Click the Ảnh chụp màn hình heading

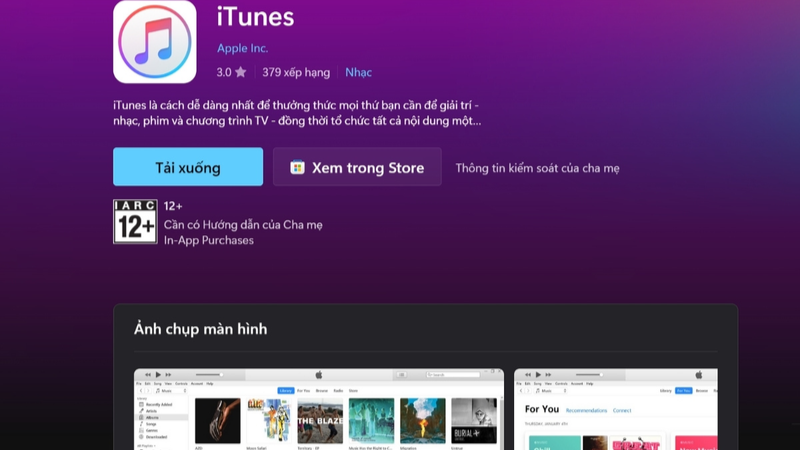click(x=201, y=329)
